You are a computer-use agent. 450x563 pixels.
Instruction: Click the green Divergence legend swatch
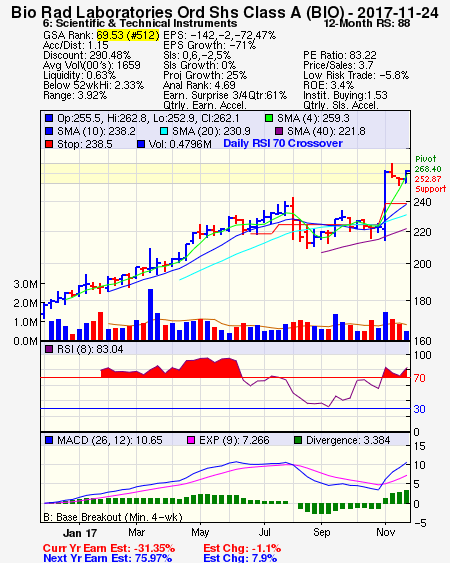pos(298,440)
